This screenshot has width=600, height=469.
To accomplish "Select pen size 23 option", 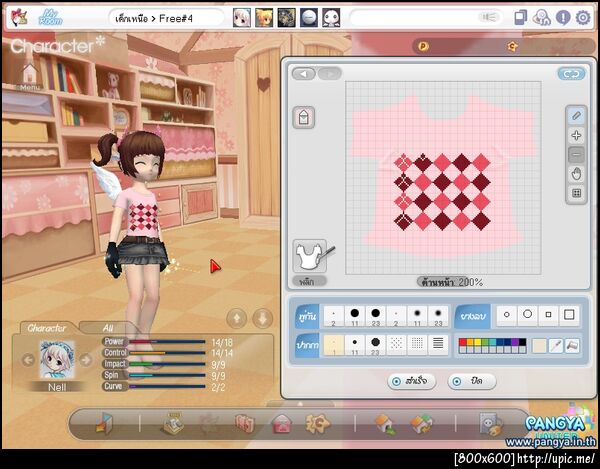I will click(376, 345).
